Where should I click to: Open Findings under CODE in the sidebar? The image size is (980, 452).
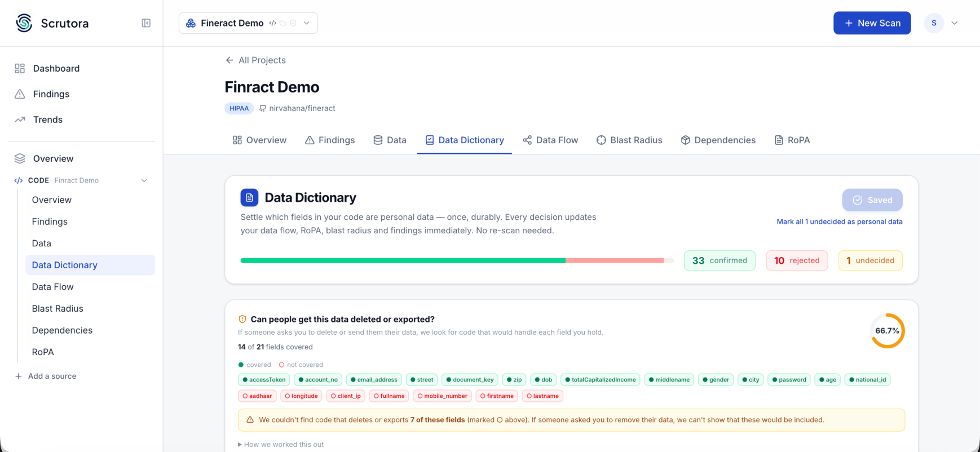coord(90,221)
